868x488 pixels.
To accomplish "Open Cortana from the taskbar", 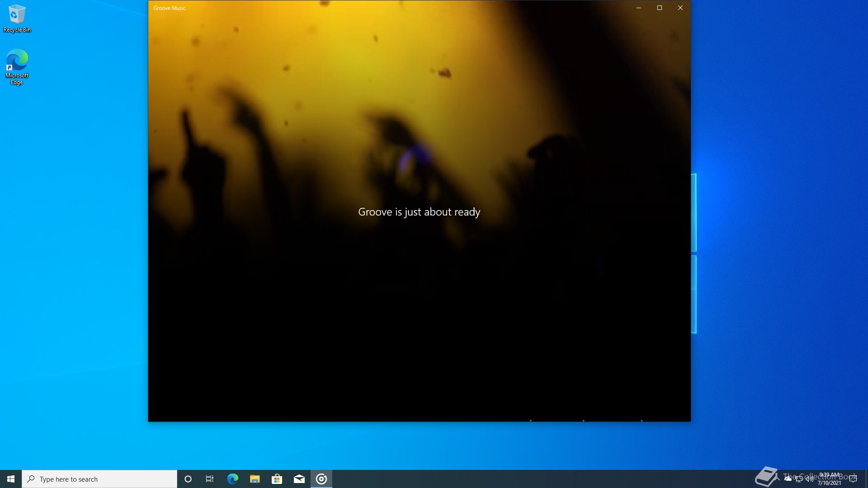I will 188,479.
